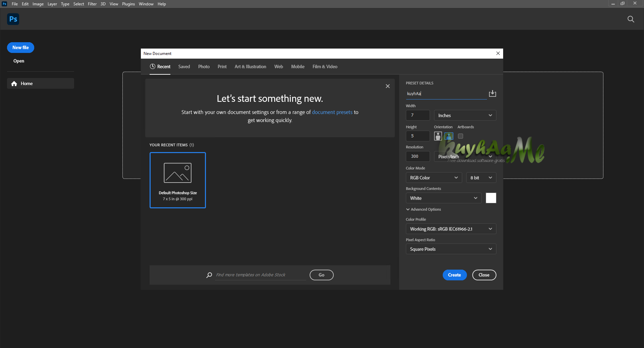Click Open in the left sidebar
644x348 pixels.
pyautogui.click(x=19, y=61)
